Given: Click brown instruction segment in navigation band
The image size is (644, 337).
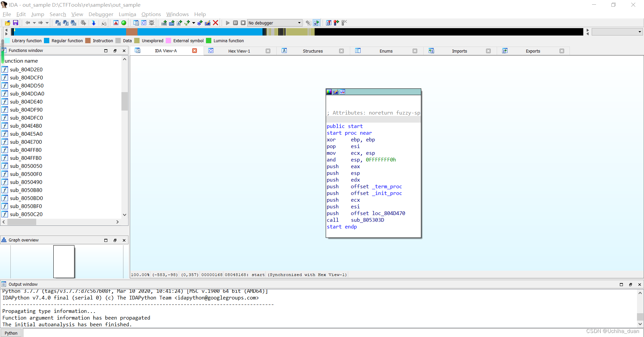Looking at the screenshot, I should pyautogui.click(x=131, y=32).
